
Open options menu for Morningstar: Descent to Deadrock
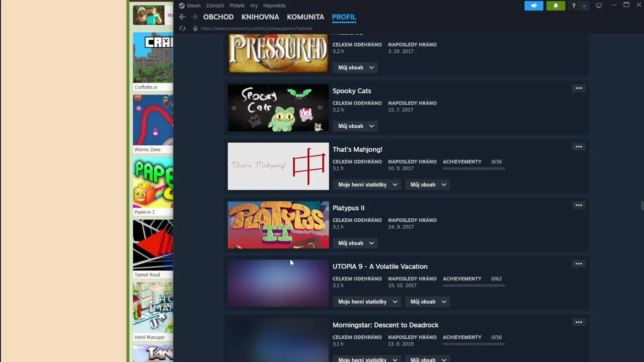tap(579, 322)
